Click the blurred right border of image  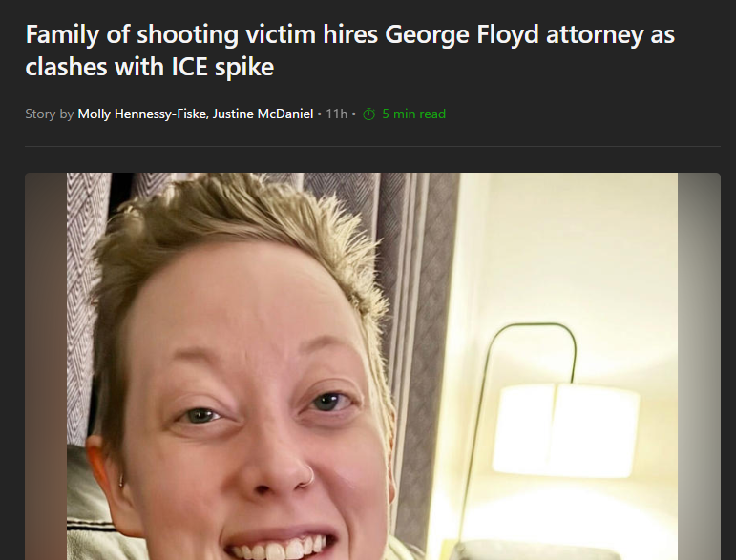pyautogui.click(x=699, y=366)
